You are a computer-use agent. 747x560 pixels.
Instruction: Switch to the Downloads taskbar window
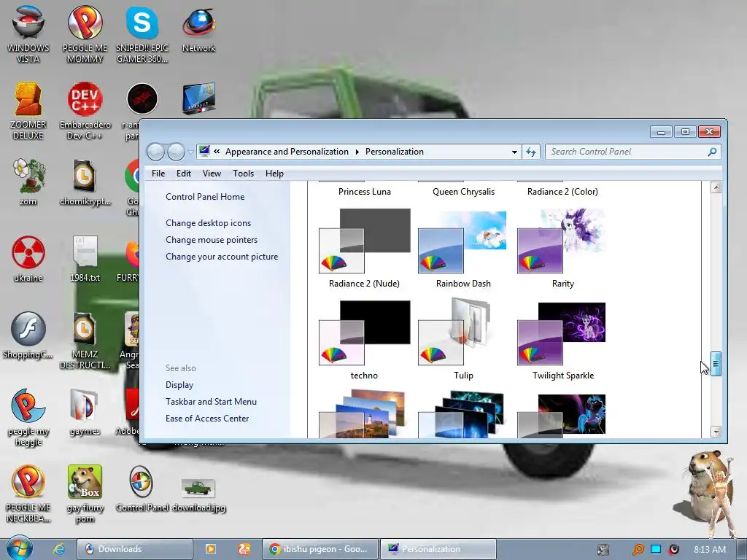(x=135, y=549)
